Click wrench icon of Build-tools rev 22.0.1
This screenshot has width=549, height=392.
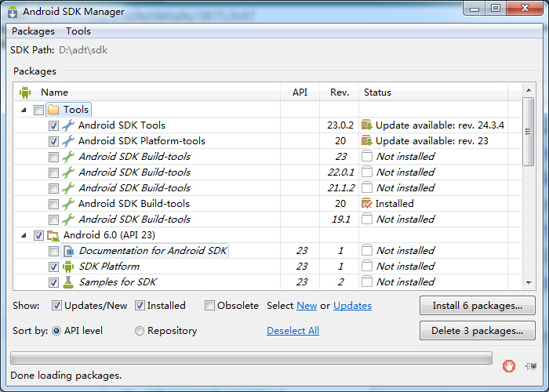tap(68, 172)
